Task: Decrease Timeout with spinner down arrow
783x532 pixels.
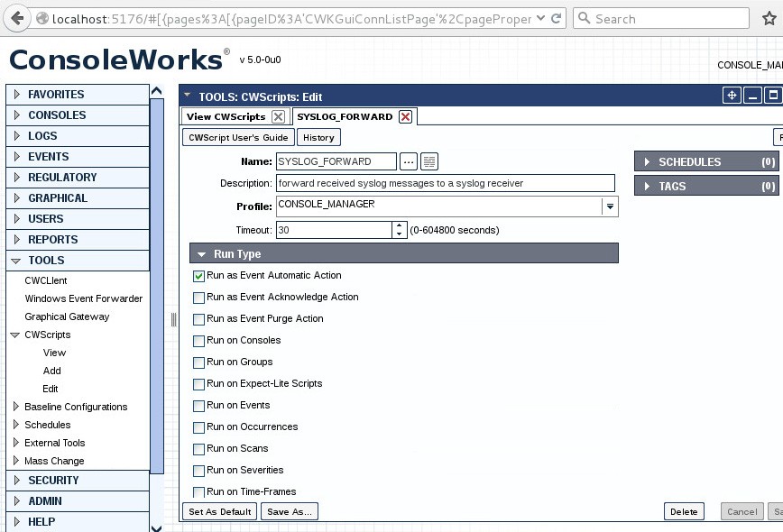Action: point(400,234)
